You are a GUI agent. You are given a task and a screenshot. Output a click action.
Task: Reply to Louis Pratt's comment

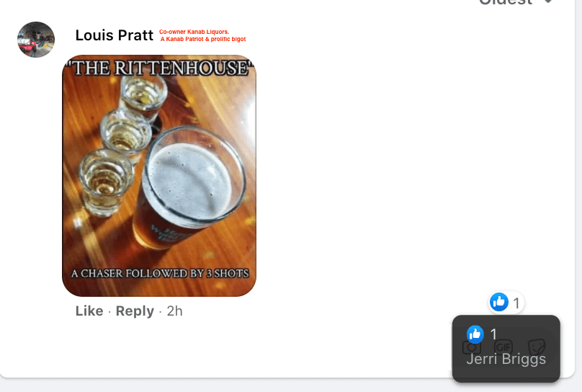click(135, 311)
